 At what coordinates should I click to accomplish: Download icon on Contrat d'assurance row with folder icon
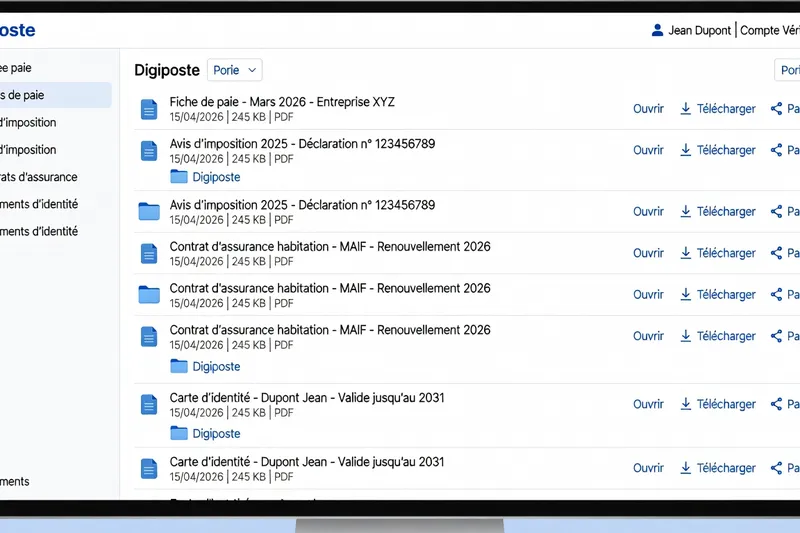pos(686,294)
